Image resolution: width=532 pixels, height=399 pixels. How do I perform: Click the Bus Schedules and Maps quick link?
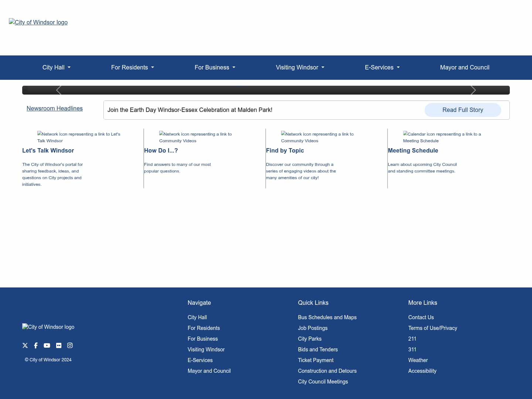pos(327,317)
